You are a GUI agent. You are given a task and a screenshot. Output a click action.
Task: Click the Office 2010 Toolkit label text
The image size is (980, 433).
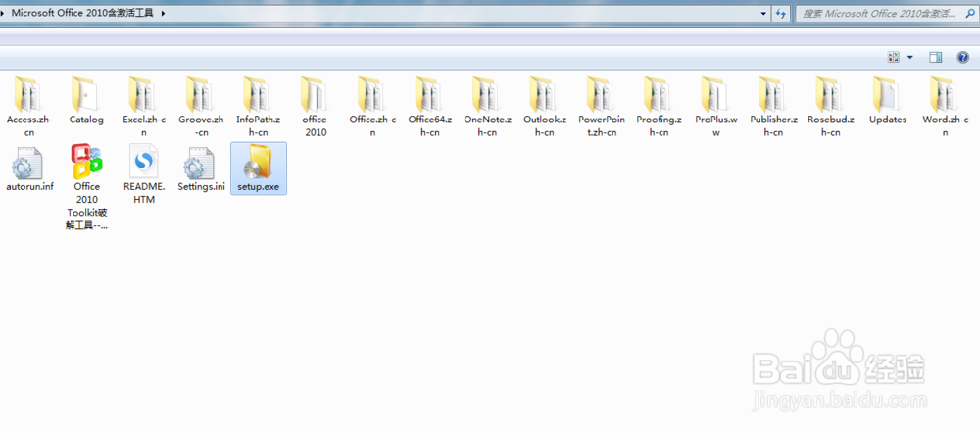tap(87, 206)
